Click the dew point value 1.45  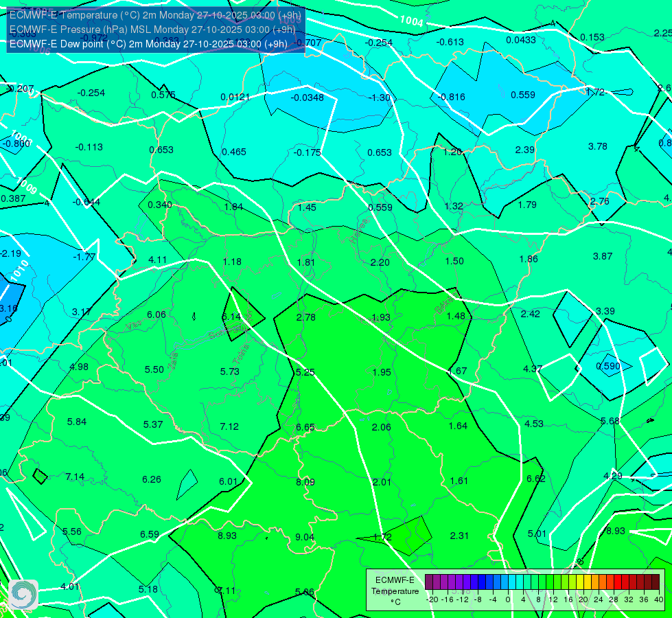click(x=307, y=207)
